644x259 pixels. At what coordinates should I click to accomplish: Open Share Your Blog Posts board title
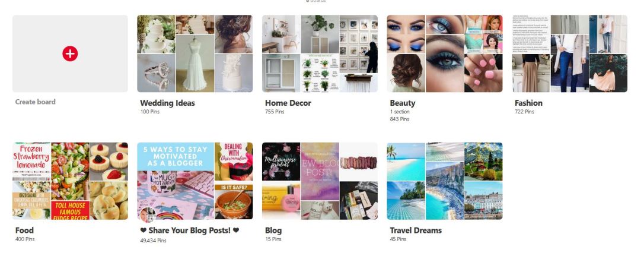(189, 230)
